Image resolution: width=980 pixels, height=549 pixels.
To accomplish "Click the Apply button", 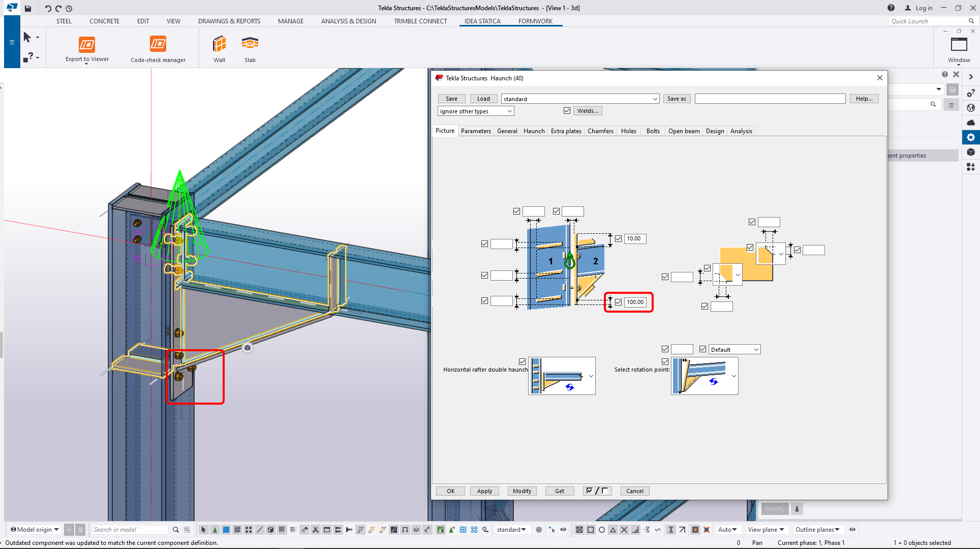I will (x=484, y=491).
